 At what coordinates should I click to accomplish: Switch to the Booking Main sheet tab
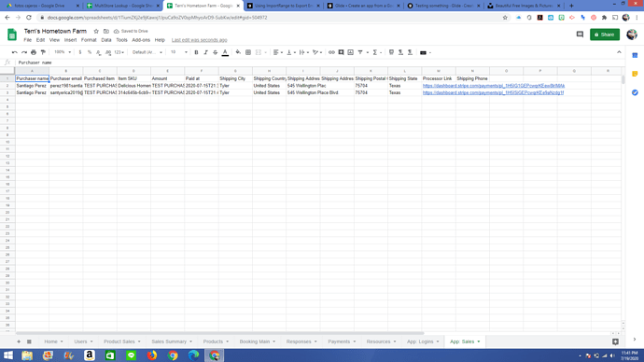point(258,341)
